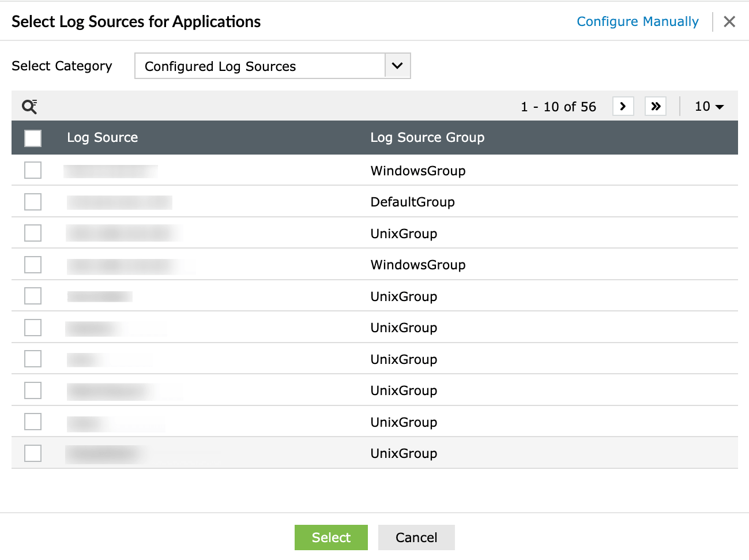The width and height of the screenshot is (749, 560).
Task: Jump to last page of results
Action: click(x=656, y=107)
